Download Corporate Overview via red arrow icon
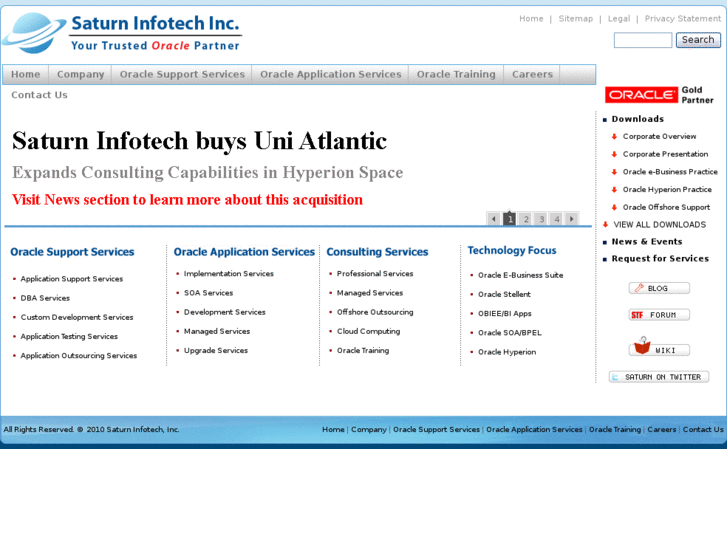 point(614,136)
